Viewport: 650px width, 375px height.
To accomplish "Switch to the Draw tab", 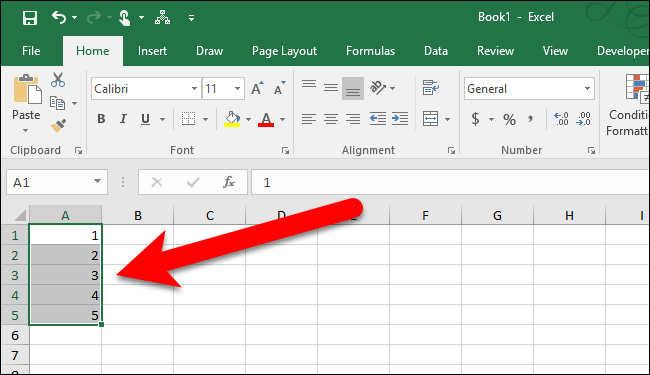I will 209,51.
